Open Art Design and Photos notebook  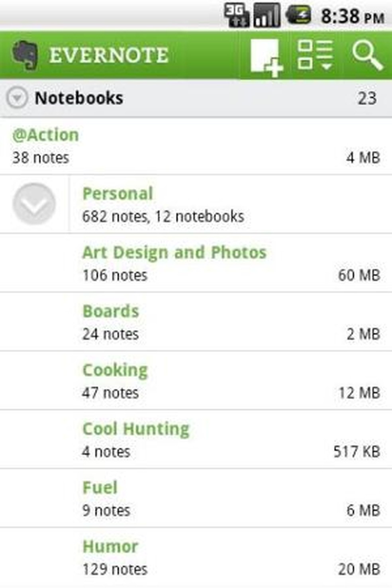click(174, 253)
